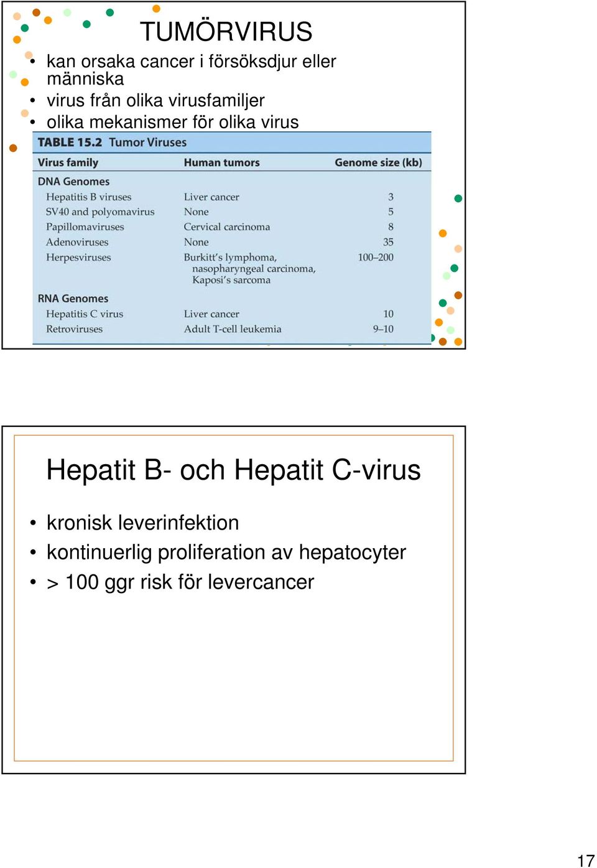Screen dimensions: 597x868
Task: Click 'nasopharyngeal carcinoma,' text
Action: tap(254, 269)
